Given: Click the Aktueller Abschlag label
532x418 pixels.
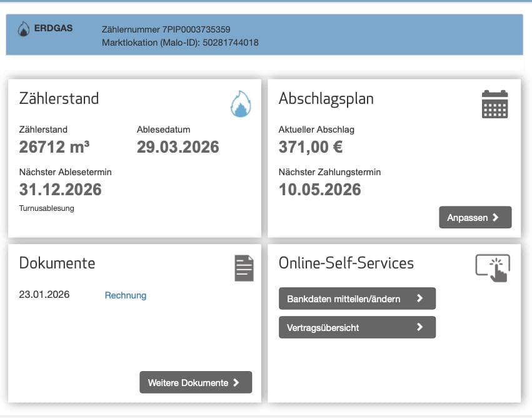Looking at the screenshot, I should [x=316, y=130].
